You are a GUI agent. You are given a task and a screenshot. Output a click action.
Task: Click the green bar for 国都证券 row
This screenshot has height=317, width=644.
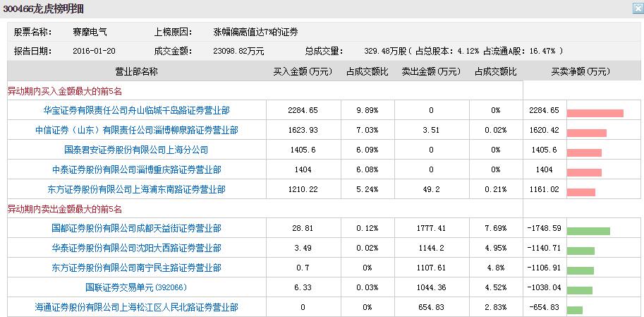(x=588, y=231)
